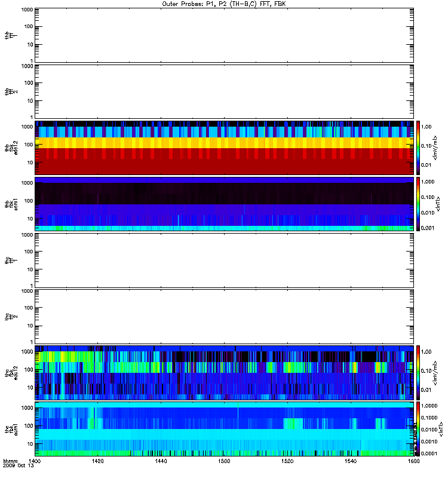
Task: Click the '1.0000' tick on thc scm1 colorbar
Action: 429,406
